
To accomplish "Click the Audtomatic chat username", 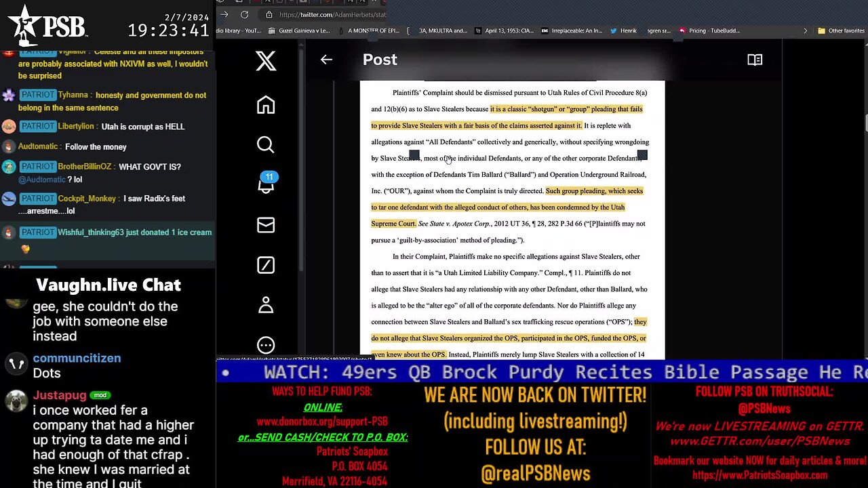I will pyautogui.click(x=38, y=146).
